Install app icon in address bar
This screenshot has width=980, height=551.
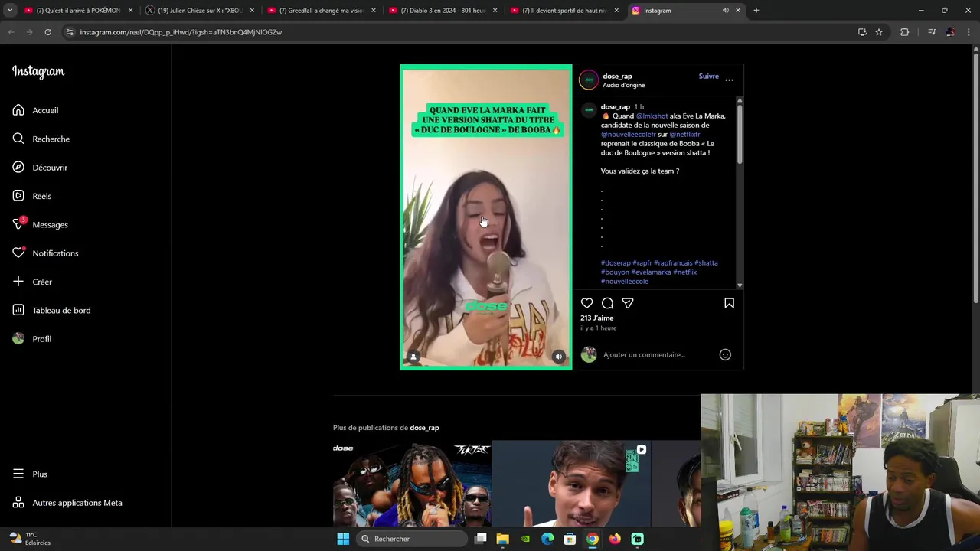coord(862,32)
